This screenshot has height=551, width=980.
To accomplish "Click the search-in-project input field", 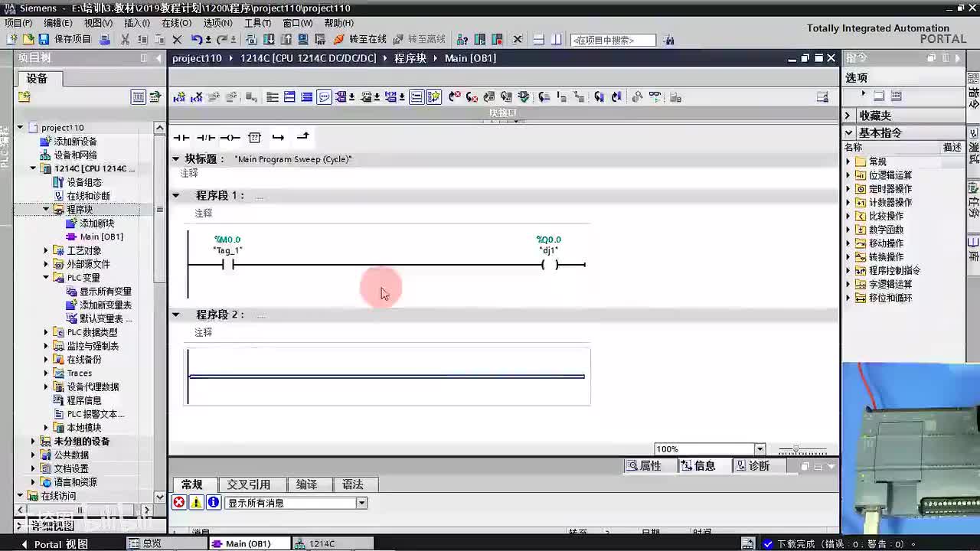I will pyautogui.click(x=613, y=40).
